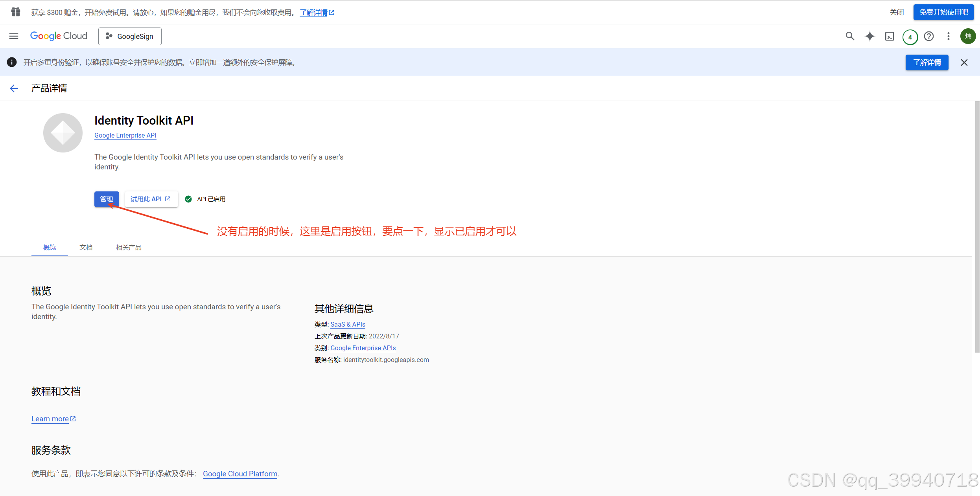Open the Gemini sparkle assistant icon
The width and height of the screenshot is (980, 496).
pos(870,36)
